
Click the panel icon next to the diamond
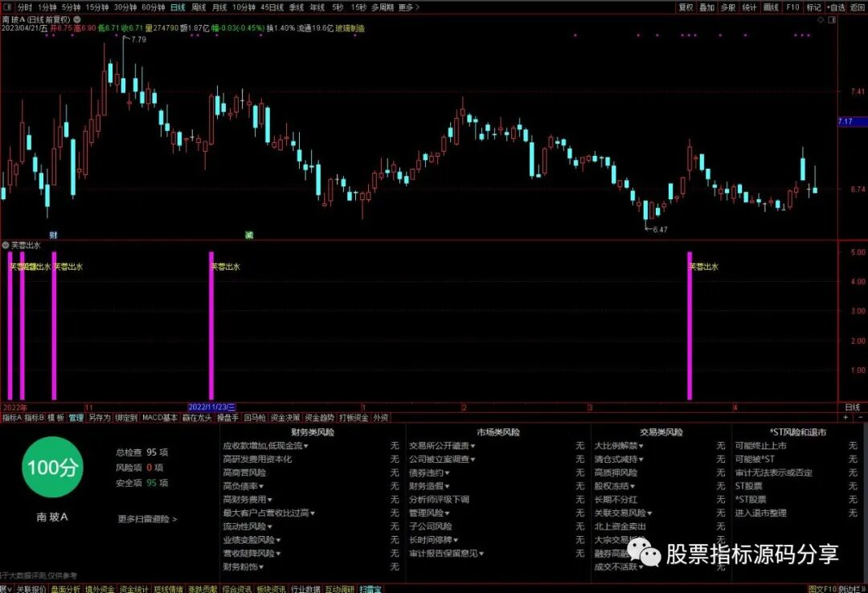832,20
